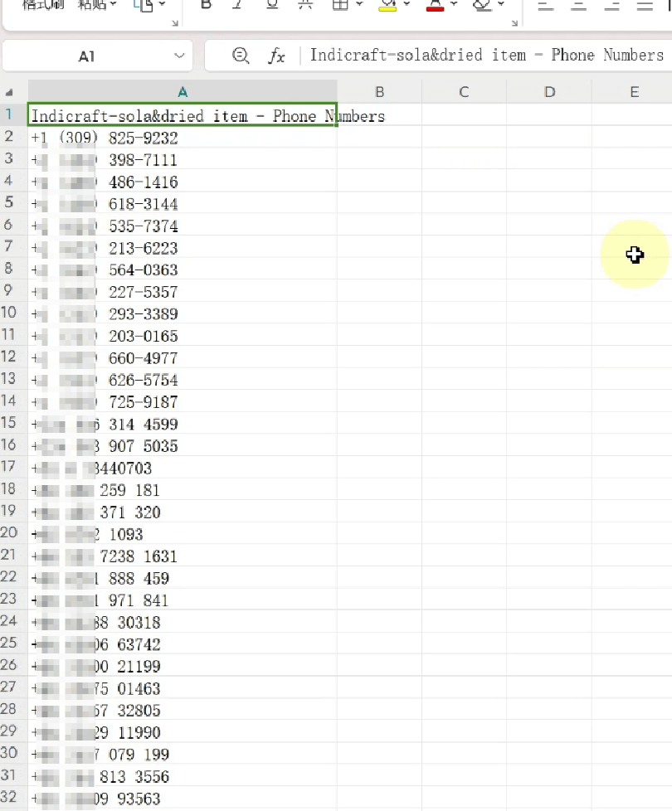Select column E header
This screenshot has width=672, height=811.
click(x=634, y=92)
